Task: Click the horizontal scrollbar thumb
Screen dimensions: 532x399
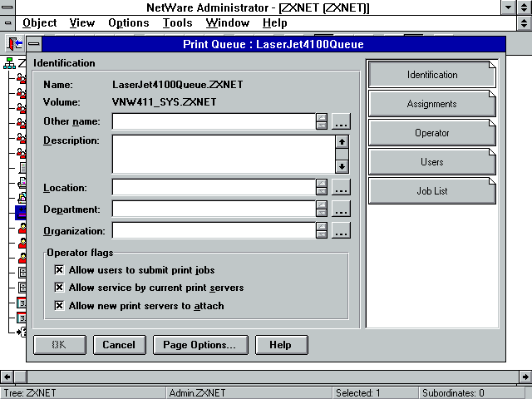Action: click(x=20, y=377)
